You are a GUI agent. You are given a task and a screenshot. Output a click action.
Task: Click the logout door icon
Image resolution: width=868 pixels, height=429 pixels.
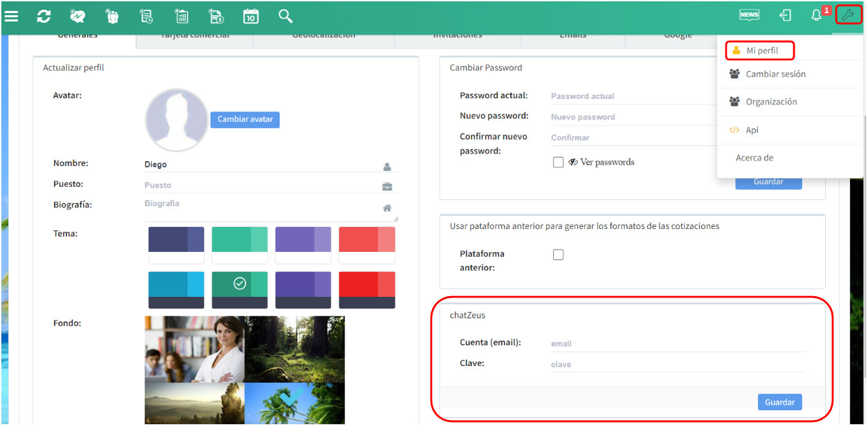click(785, 15)
